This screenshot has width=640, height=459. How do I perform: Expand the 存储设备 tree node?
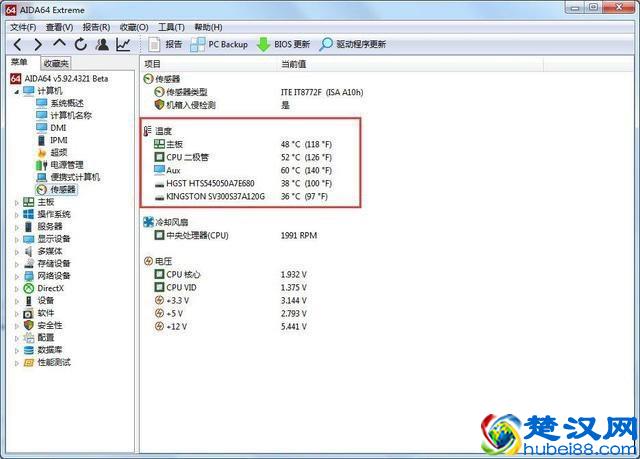pos(16,264)
